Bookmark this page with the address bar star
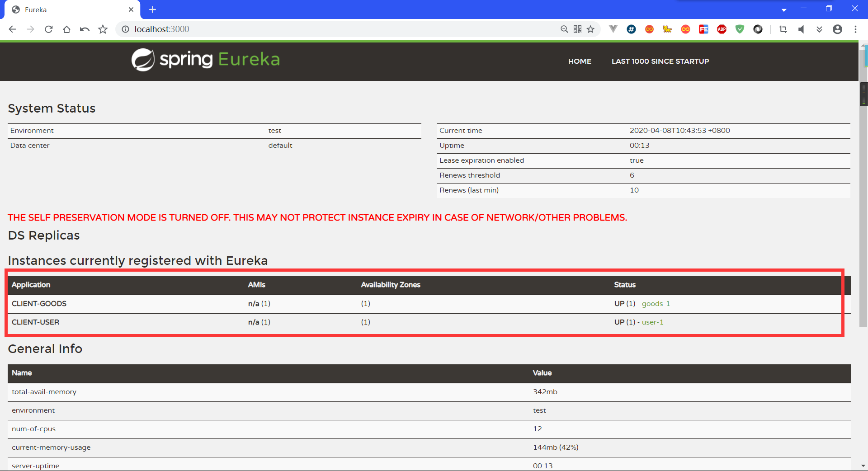The height and width of the screenshot is (471, 868). [x=590, y=29]
